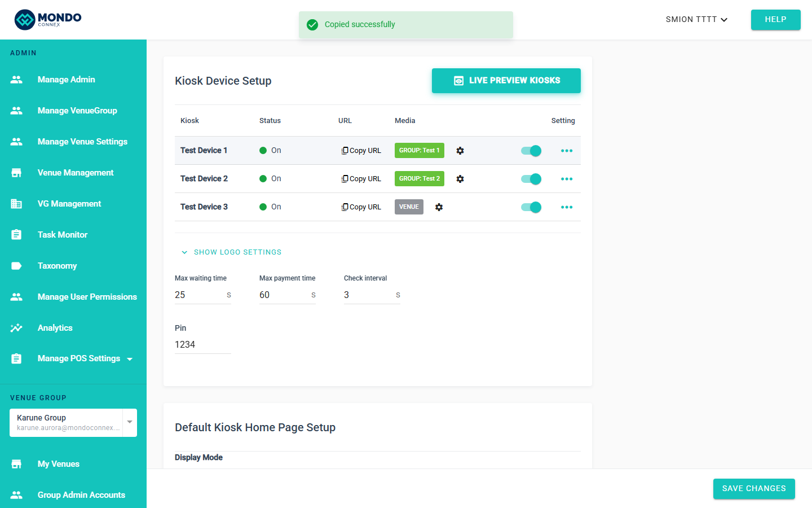This screenshot has width=812, height=508.
Task: Expand the SMION TTTT user dropdown
Action: [x=696, y=19]
